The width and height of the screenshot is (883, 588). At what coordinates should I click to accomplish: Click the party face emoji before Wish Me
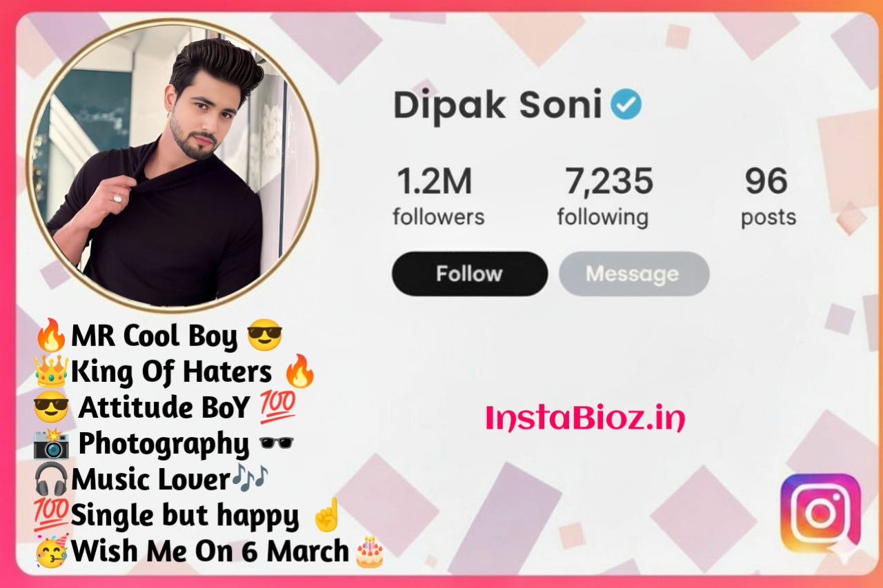coord(51,551)
